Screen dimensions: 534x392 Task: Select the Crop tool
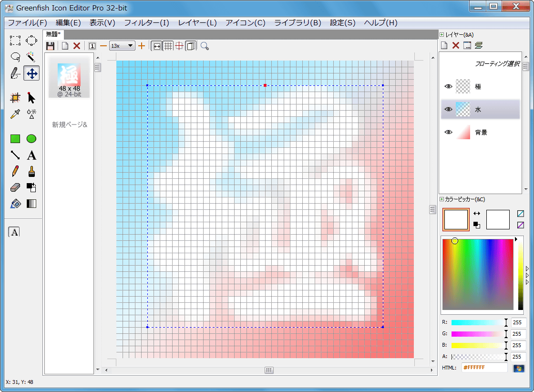15,98
